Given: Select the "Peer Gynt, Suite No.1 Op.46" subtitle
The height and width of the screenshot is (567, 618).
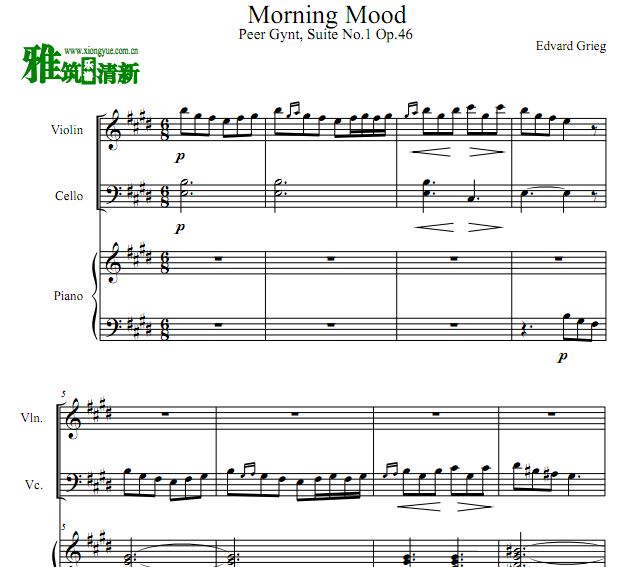Looking at the screenshot, I should 325,35.
